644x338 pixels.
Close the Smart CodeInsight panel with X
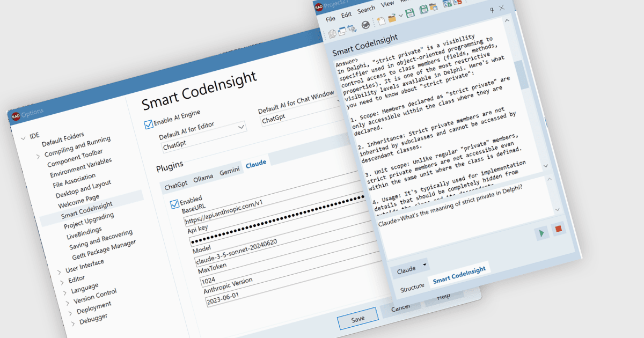[x=502, y=8]
